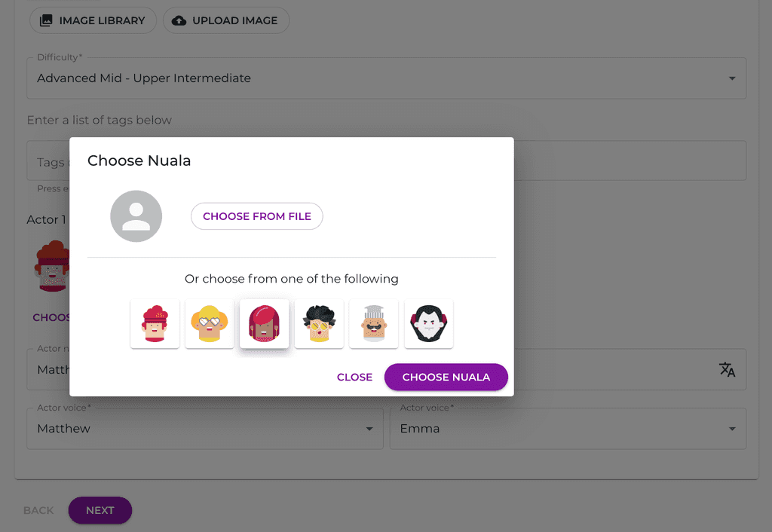This screenshot has height=532, width=772.
Task: Select the black-haired avatar with yellow glasses
Action: tap(319, 324)
